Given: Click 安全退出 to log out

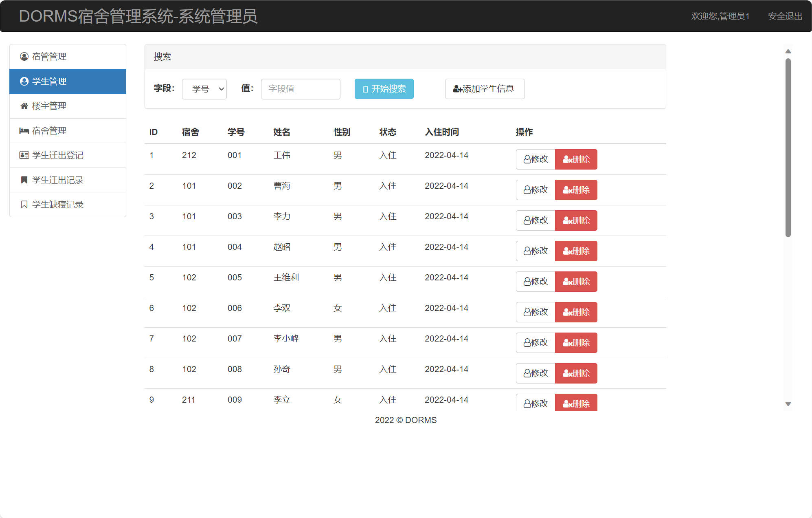Looking at the screenshot, I should pyautogui.click(x=785, y=16).
